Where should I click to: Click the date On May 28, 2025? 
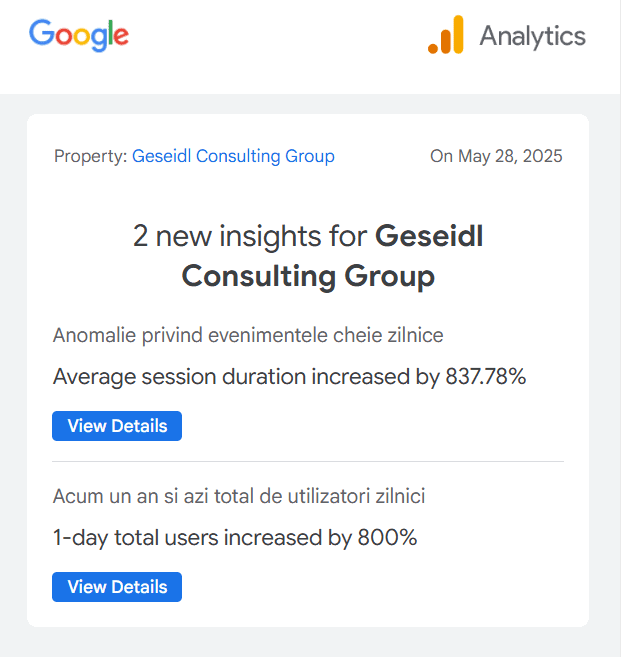tap(496, 156)
